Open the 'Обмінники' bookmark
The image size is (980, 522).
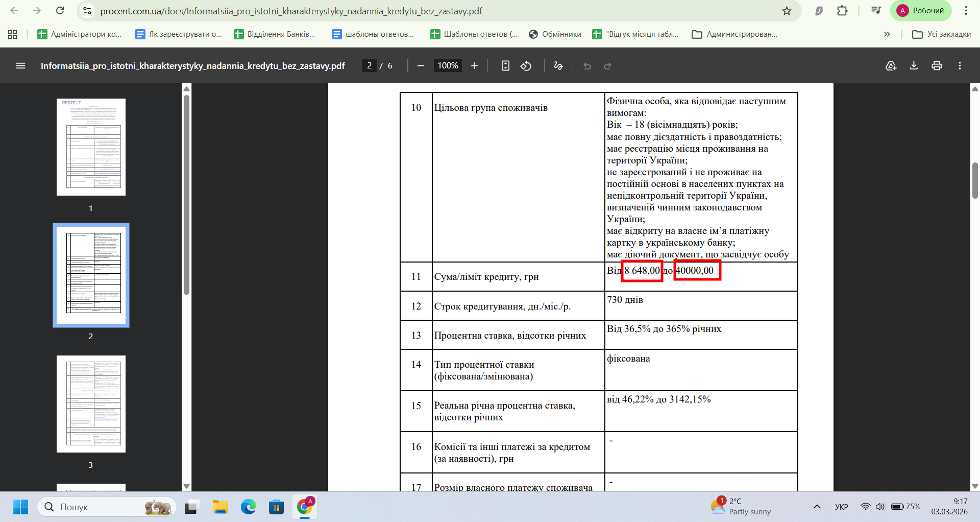[555, 34]
